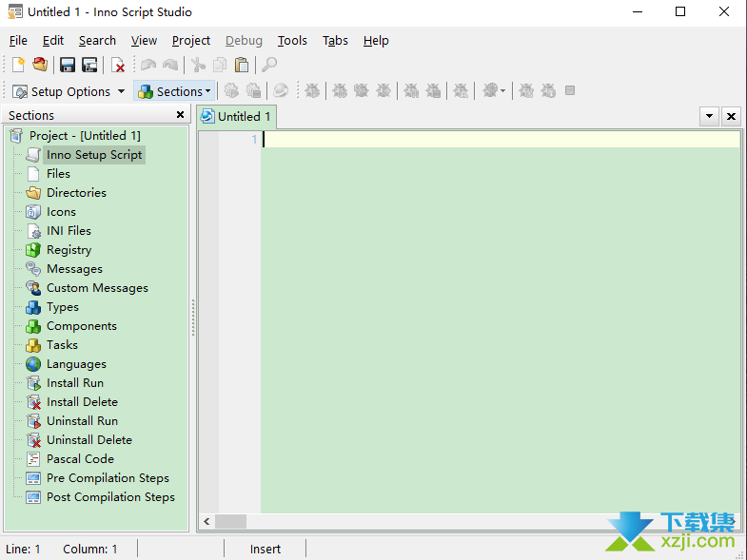The image size is (747, 560).
Task: Click the Cut scissors icon
Action: point(198,65)
